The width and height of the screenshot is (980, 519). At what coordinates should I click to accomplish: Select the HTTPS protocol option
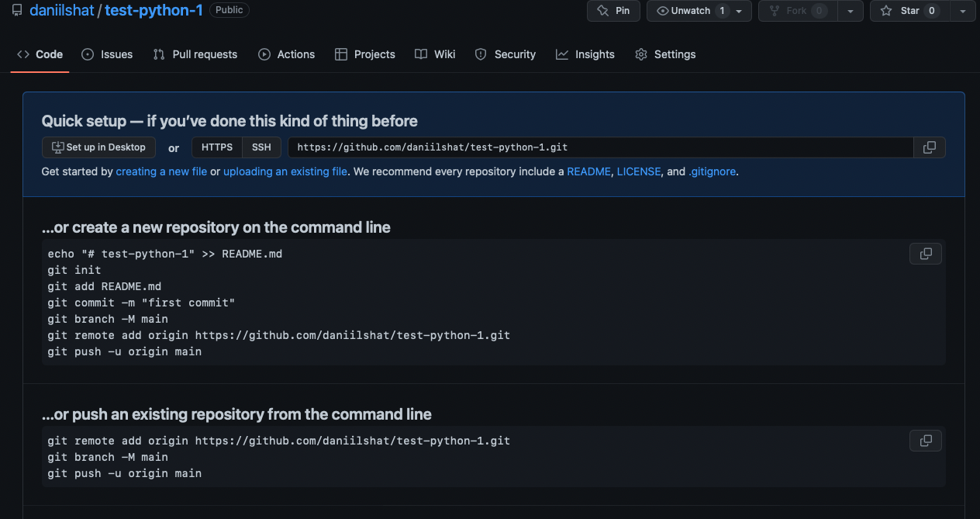(217, 147)
